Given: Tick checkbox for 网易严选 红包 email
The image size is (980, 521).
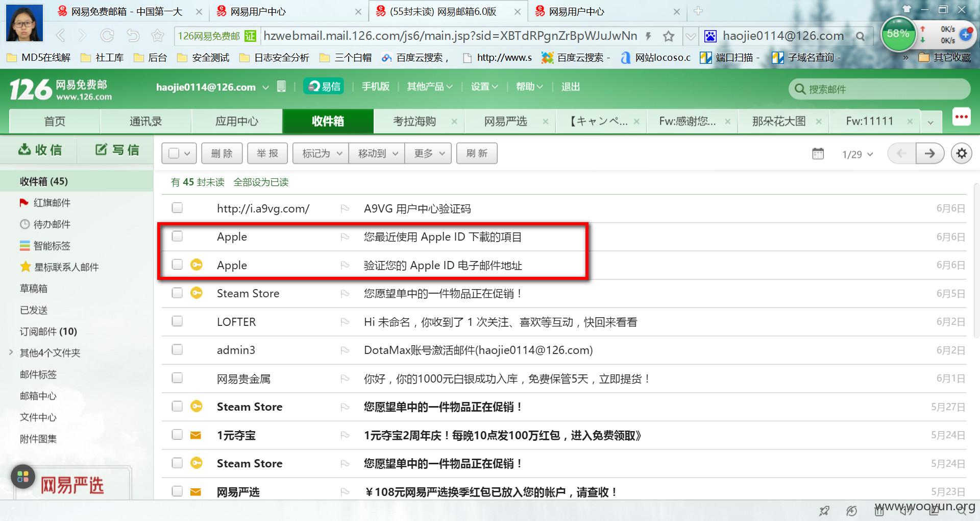Looking at the screenshot, I should (177, 491).
